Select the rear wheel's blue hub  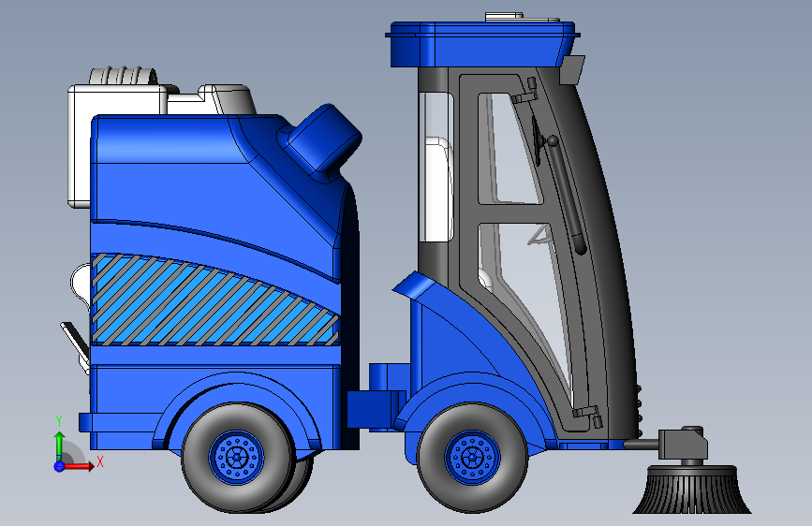237,457
